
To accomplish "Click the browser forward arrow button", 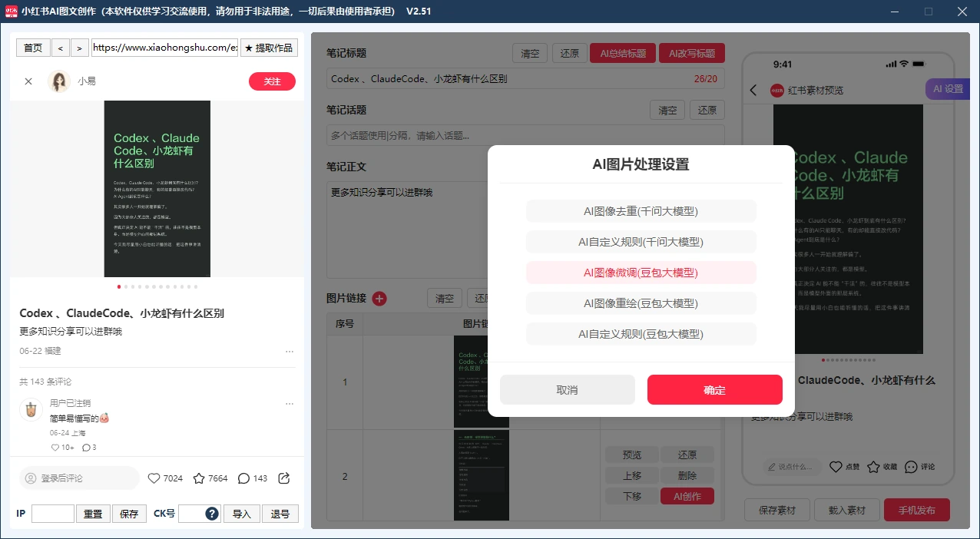I will [80, 48].
